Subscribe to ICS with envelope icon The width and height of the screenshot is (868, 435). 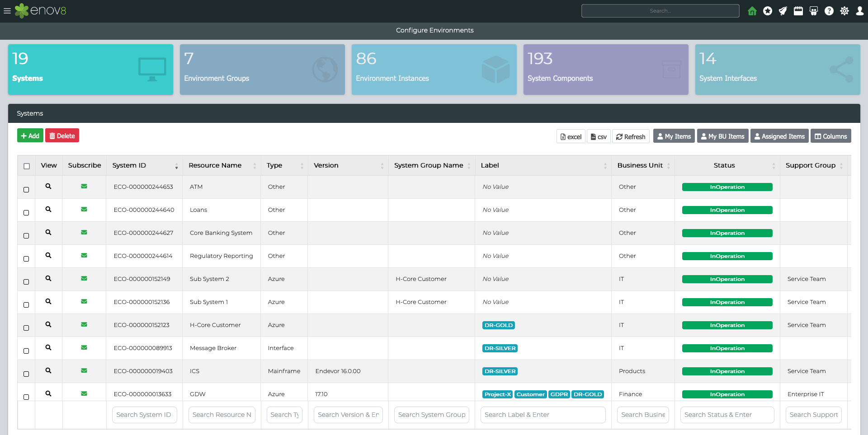[x=84, y=370]
